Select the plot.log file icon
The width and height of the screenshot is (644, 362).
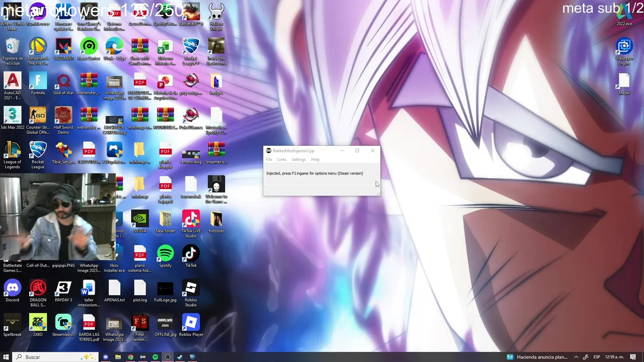click(x=140, y=291)
